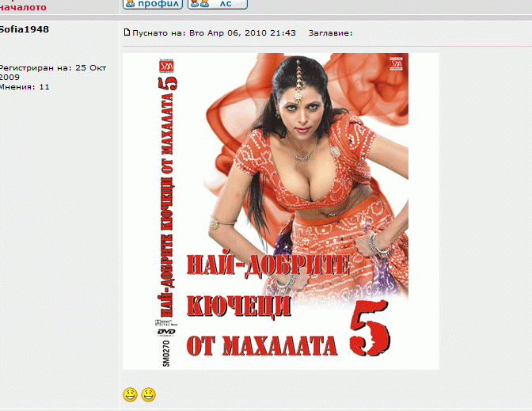Click the Регистриран на registration date text
This screenshot has width=532, height=411.
coord(52,72)
